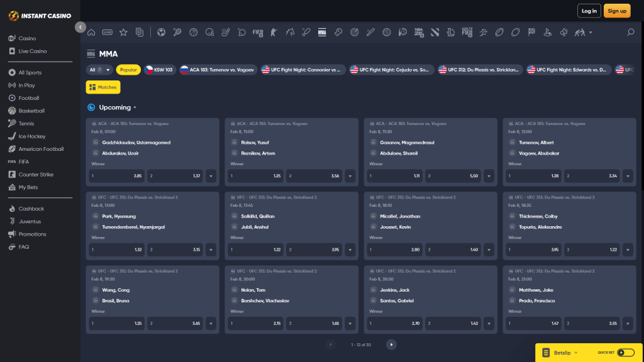
Task: Click the Log in button
Action: point(589,11)
